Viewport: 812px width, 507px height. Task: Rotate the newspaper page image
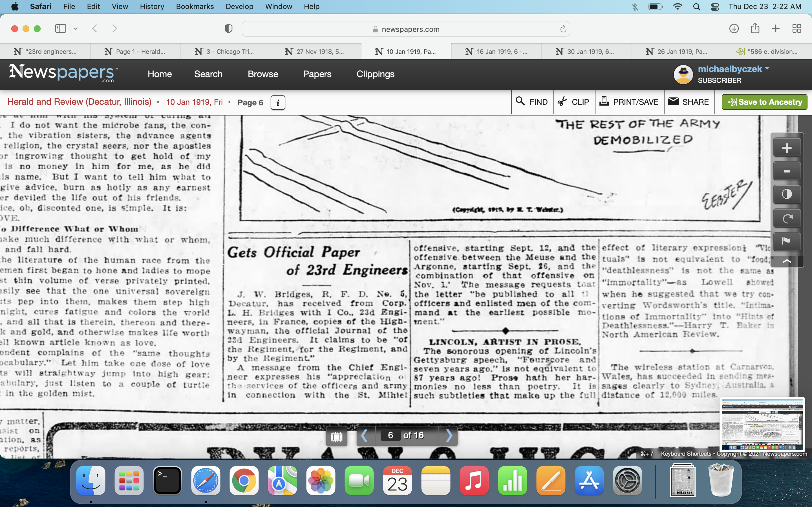pyautogui.click(x=787, y=218)
